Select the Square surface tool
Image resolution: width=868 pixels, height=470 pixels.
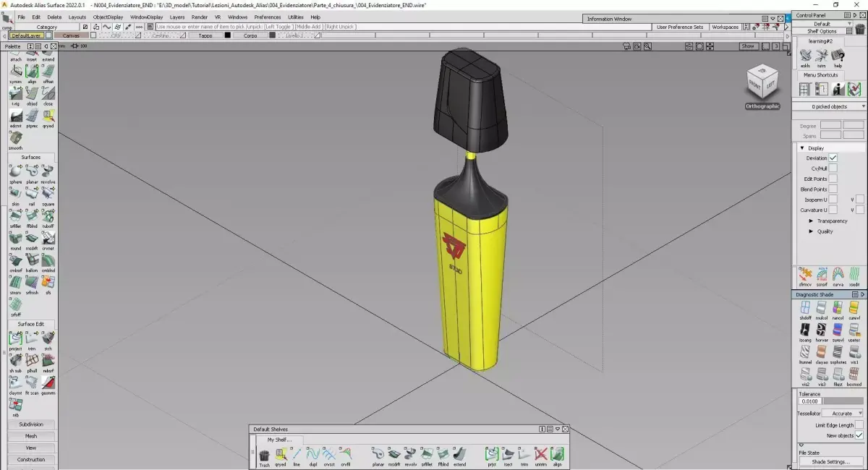click(48, 194)
